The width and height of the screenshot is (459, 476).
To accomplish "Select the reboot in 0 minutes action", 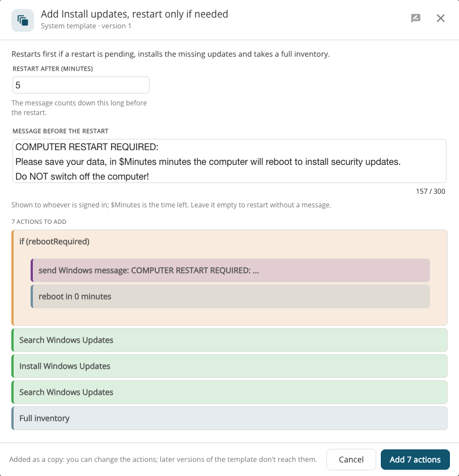I will click(231, 296).
